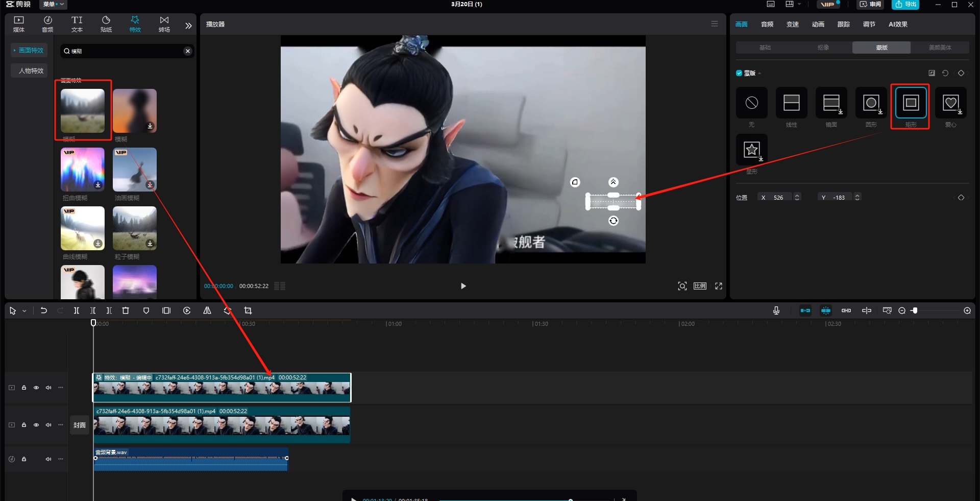Select the 美颜美体 sub-tab
This screenshot has width=980, height=501.
940,47
